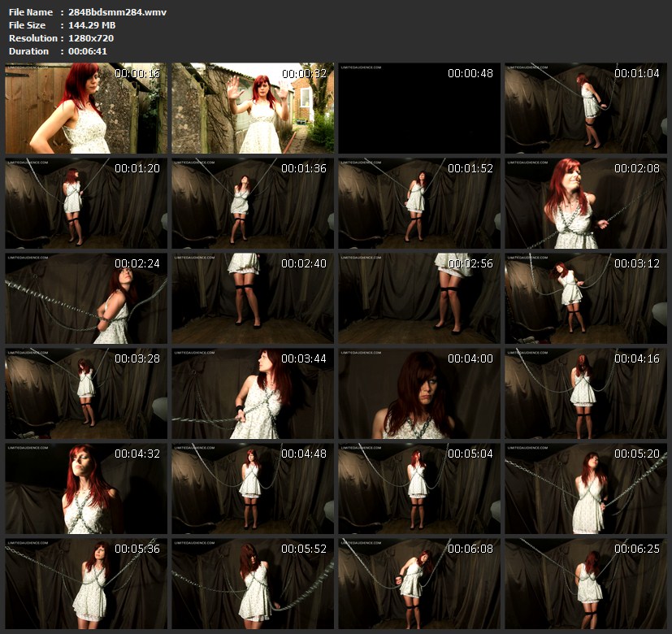Click the Resolution label
This screenshot has height=634, width=672.
click(x=33, y=38)
